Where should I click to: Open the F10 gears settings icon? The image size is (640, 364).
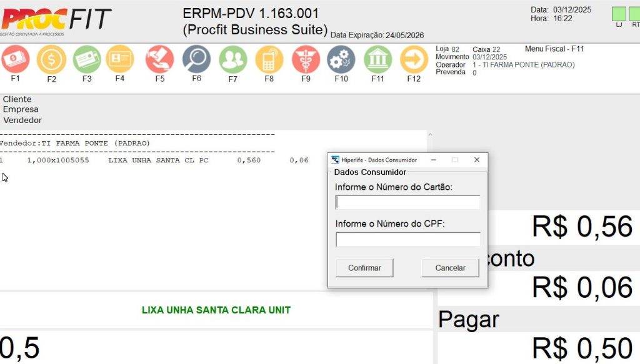[341, 59]
